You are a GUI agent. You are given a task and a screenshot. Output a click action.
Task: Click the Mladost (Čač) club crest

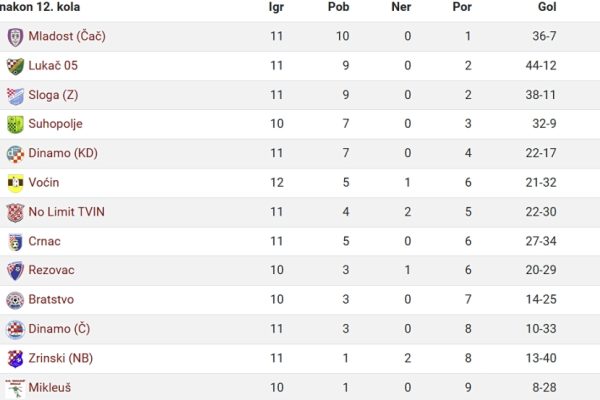(x=15, y=37)
